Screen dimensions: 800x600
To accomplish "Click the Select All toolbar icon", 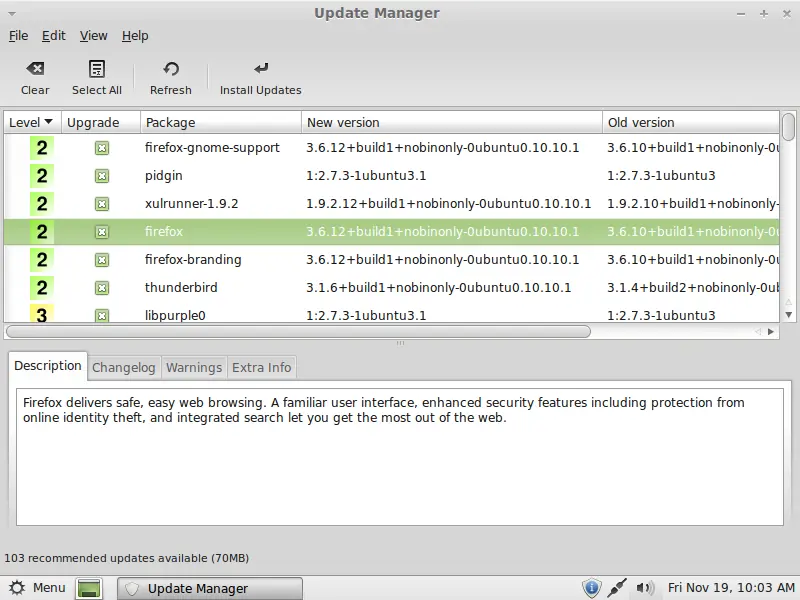I will point(96,68).
